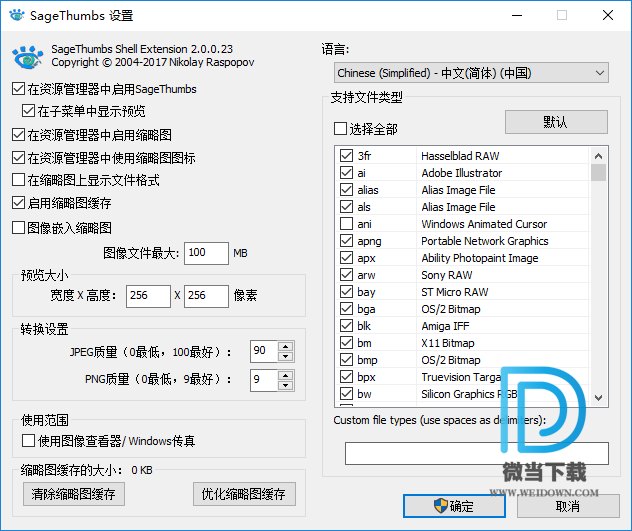The height and width of the screenshot is (531, 632).
Task: Select the Adobe Illustrator row text
Action: [462, 173]
